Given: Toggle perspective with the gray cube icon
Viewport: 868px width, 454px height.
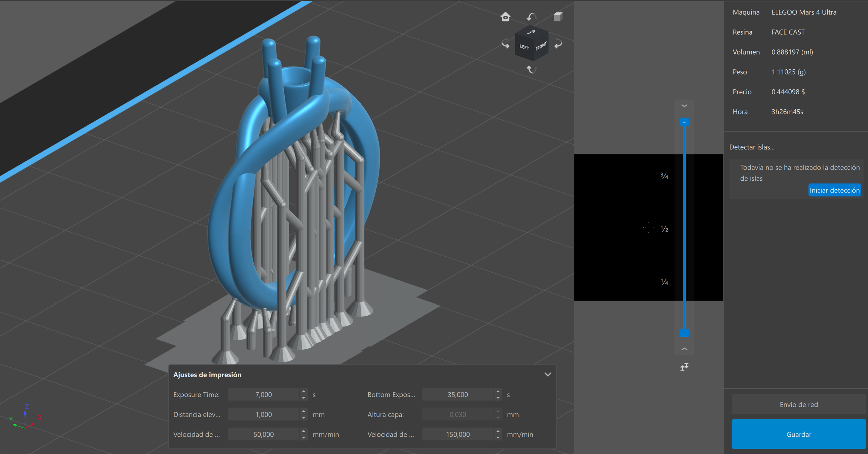Looking at the screenshot, I should coord(558,17).
